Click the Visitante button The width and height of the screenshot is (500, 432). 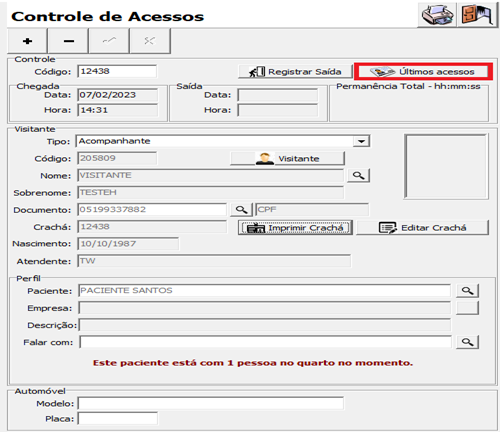click(288, 159)
